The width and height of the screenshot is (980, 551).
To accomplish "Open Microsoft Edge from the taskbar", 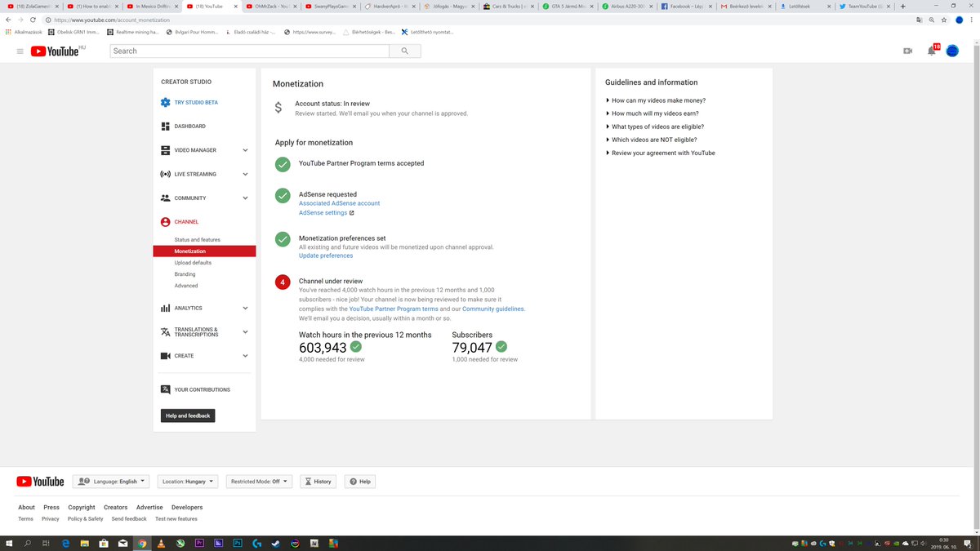I will click(x=65, y=543).
